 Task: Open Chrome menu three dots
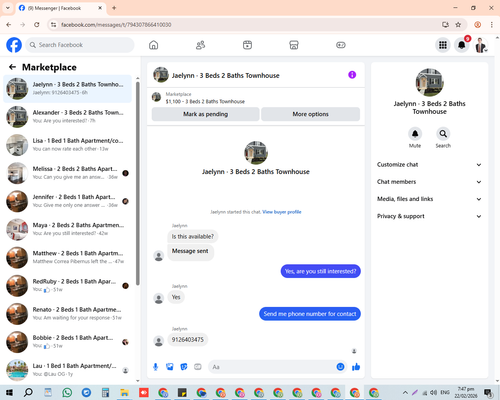[491, 25]
